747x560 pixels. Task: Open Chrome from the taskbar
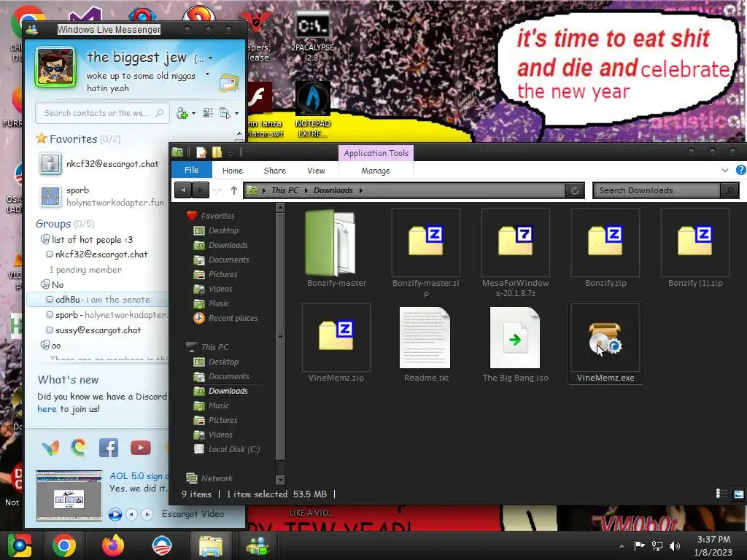(x=64, y=545)
